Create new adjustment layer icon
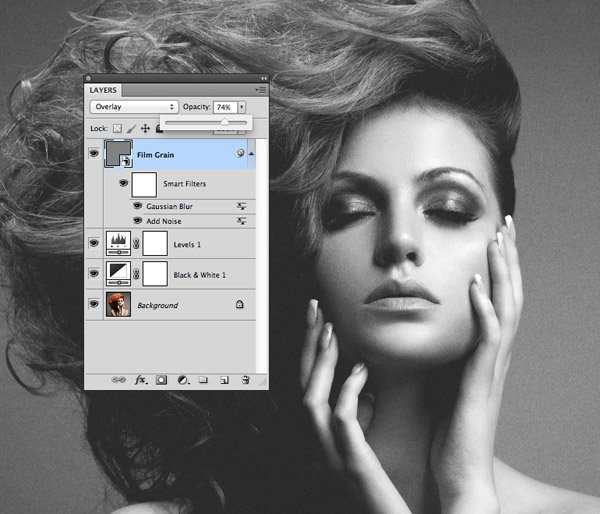 (182, 381)
